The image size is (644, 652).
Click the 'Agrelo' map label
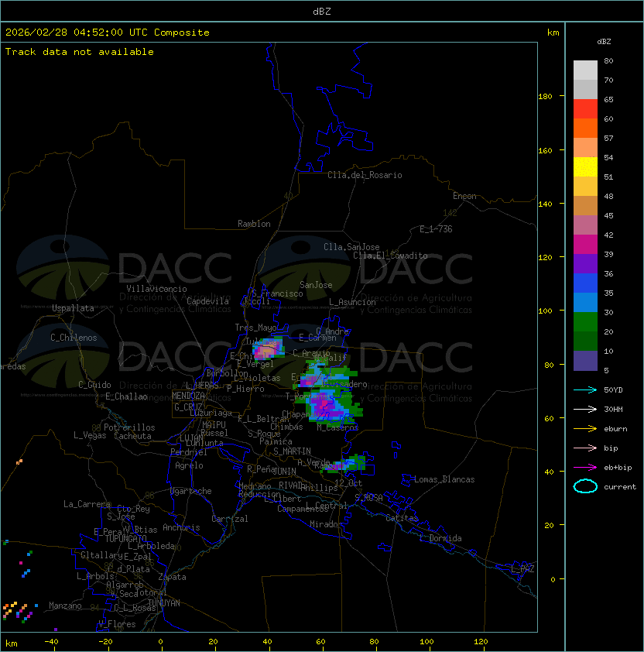coord(189,465)
